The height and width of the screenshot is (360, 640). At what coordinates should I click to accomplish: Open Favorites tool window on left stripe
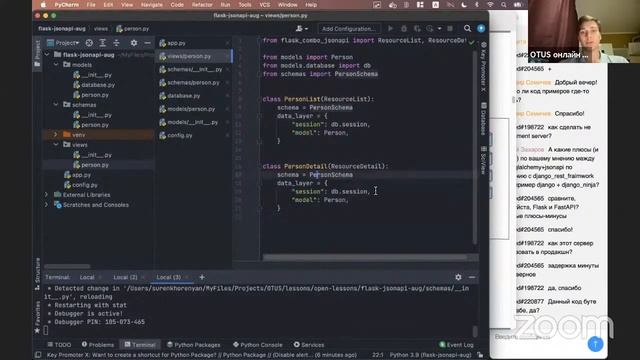point(37,317)
